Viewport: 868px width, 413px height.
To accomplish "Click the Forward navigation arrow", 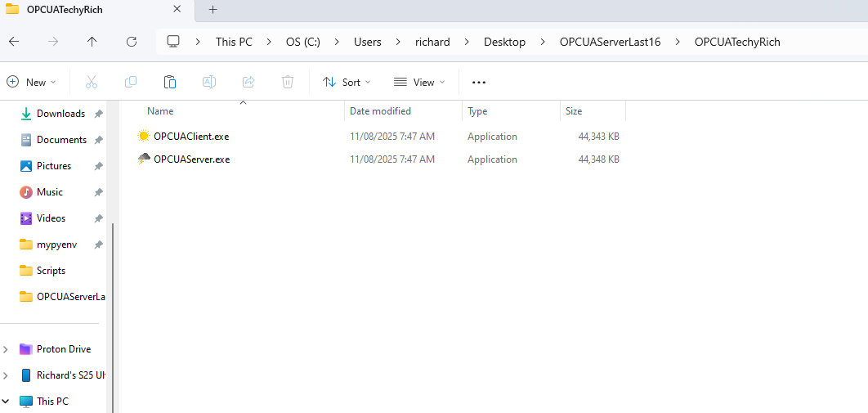I will (x=53, y=42).
